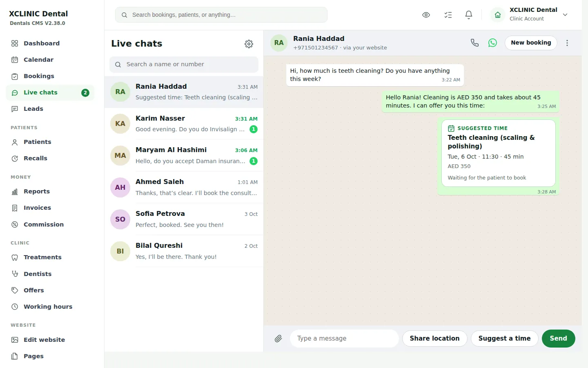
Task: Open Dentists page
Action: pyautogui.click(x=50, y=274)
